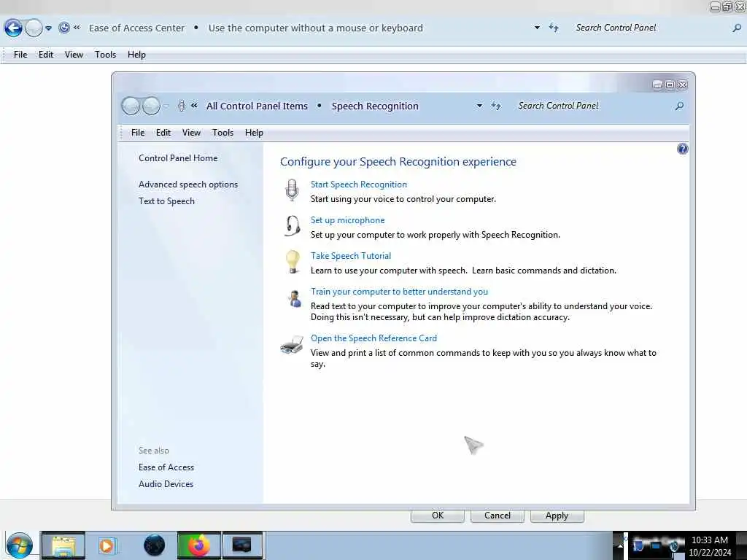Click the Forward button in Speech Recognition window

tap(152, 106)
